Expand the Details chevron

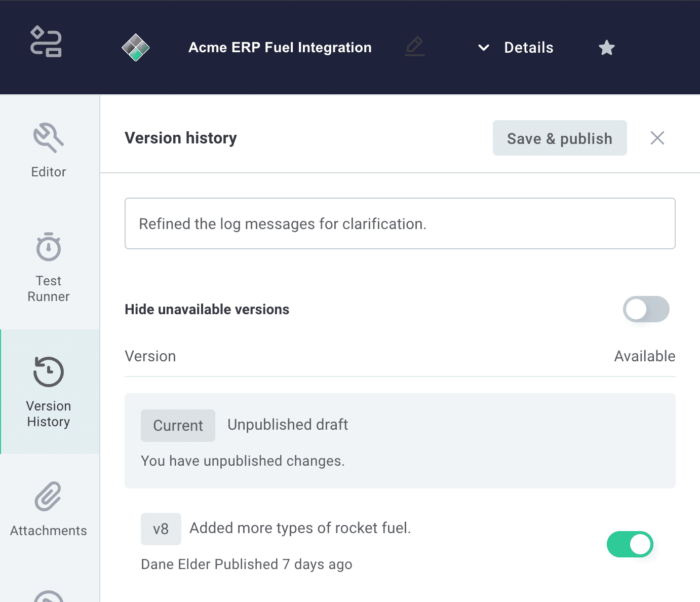pyautogui.click(x=484, y=48)
